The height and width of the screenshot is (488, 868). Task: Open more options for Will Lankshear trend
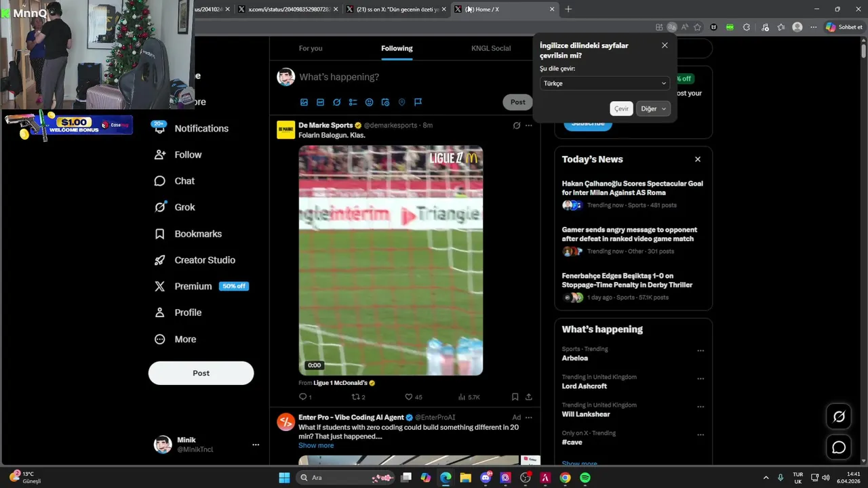[x=701, y=407]
